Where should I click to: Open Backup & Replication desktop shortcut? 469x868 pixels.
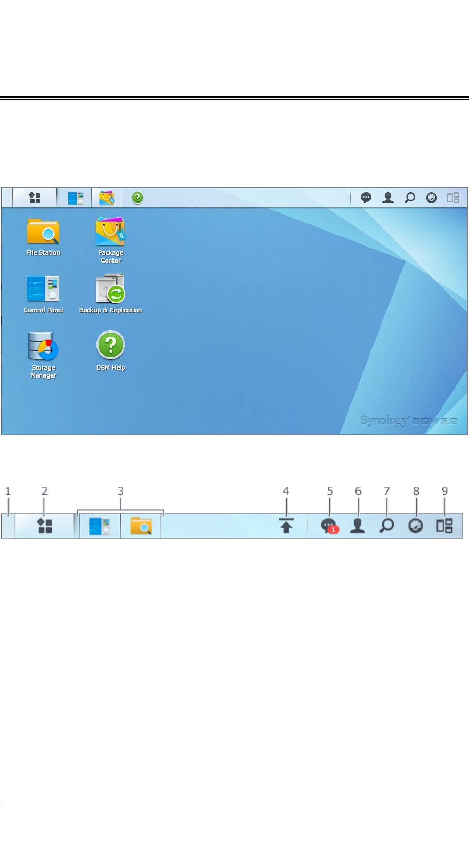(x=110, y=294)
